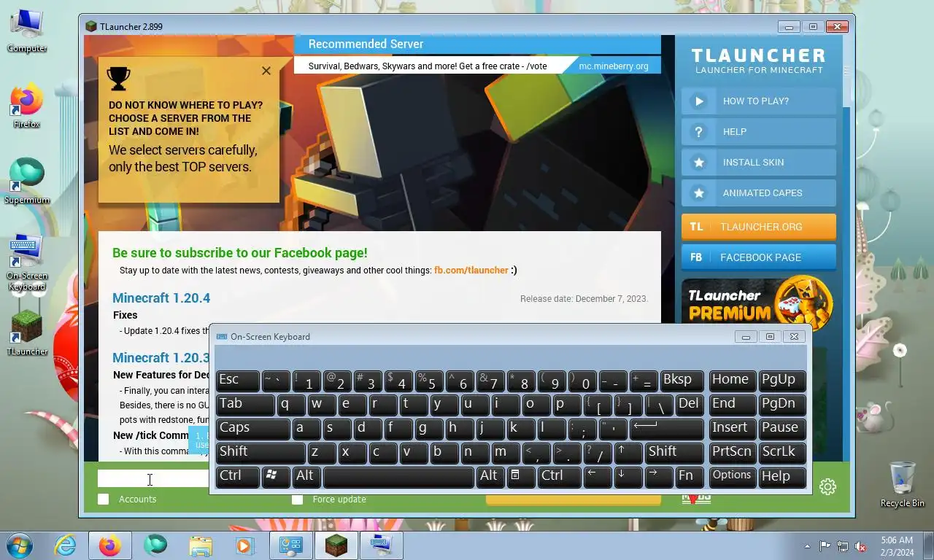Click the volume muted tray icon
The width and height of the screenshot is (934, 560).
click(861, 546)
